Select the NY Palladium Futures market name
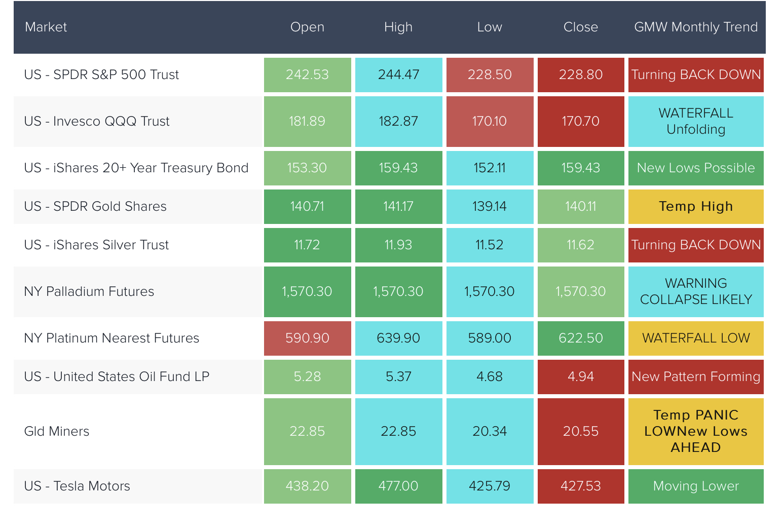Screen dimensions: 782x532 click(x=89, y=292)
